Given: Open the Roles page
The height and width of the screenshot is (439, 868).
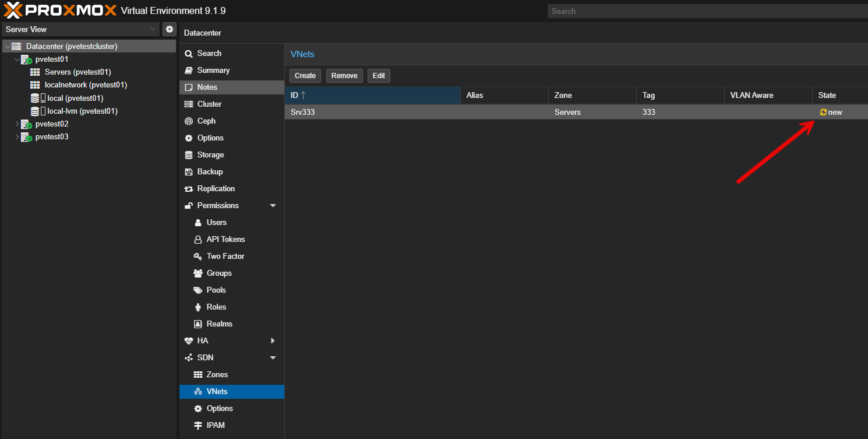Looking at the screenshot, I should click(x=232, y=307).
